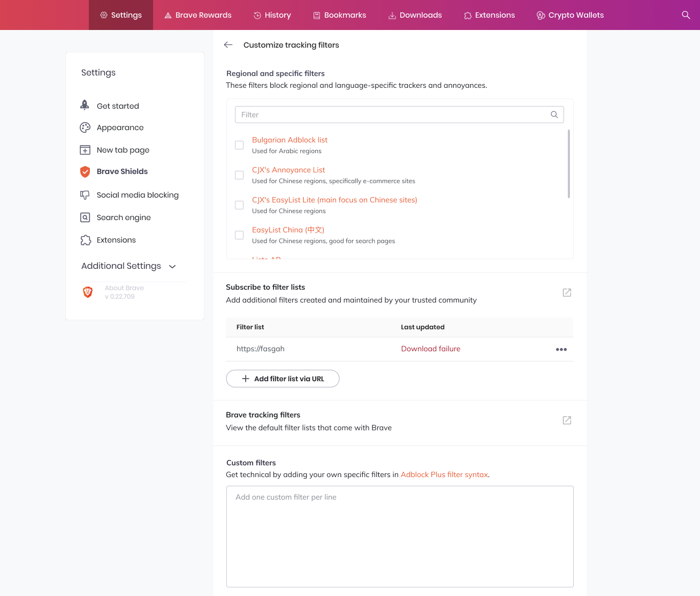Click the Last updated column header
The image size is (700, 596).
click(423, 327)
